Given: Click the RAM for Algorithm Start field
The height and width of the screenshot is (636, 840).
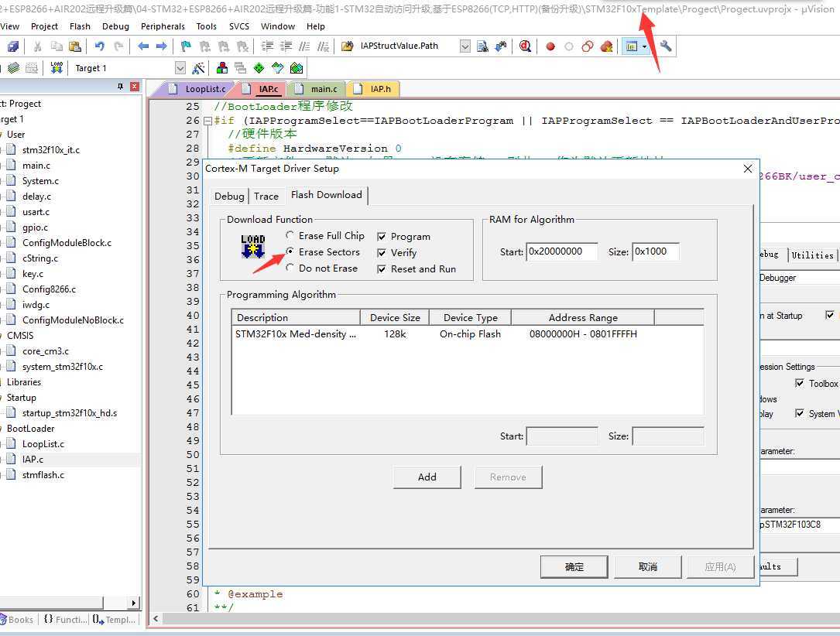Looking at the screenshot, I should (x=562, y=251).
